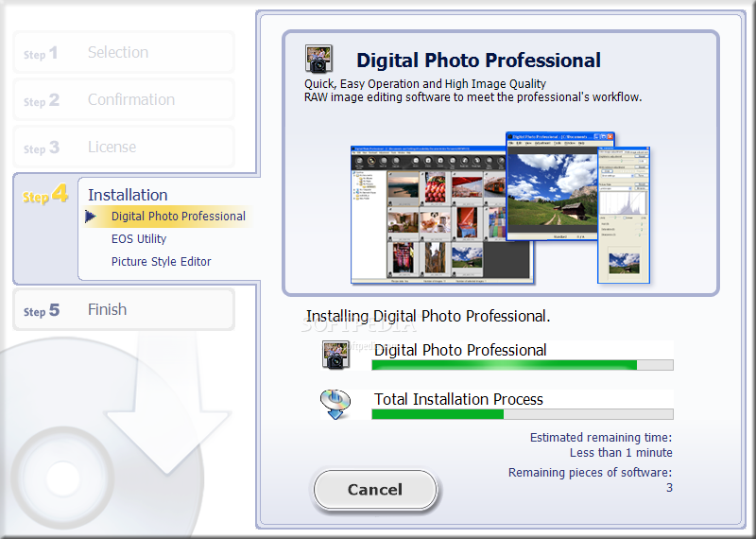Click the Cancel button

pos(375,489)
